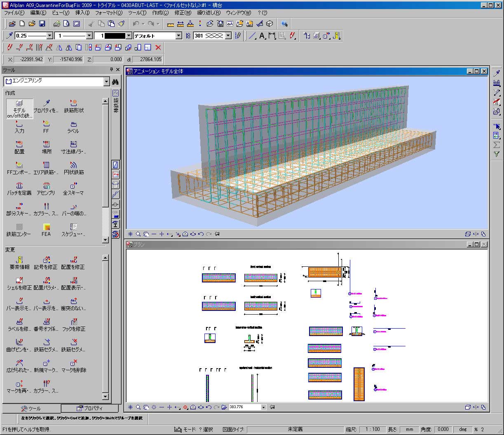Select the 要素情報 element info tool
The height and width of the screenshot is (435, 504).
[x=19, y=263]
